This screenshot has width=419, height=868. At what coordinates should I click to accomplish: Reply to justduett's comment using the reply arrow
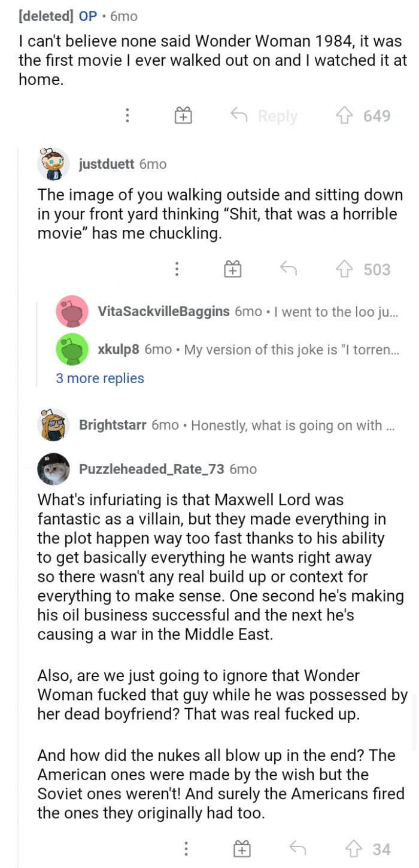tap(287, 269)
